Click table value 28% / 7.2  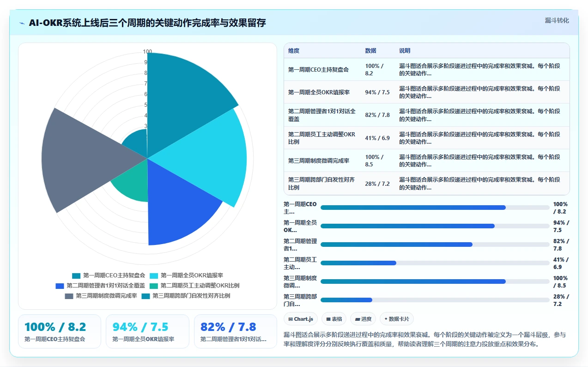[x=377, y=183]
